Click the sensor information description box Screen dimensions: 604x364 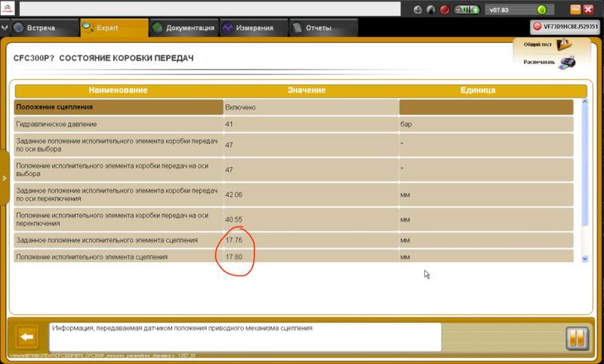(245, 337)
